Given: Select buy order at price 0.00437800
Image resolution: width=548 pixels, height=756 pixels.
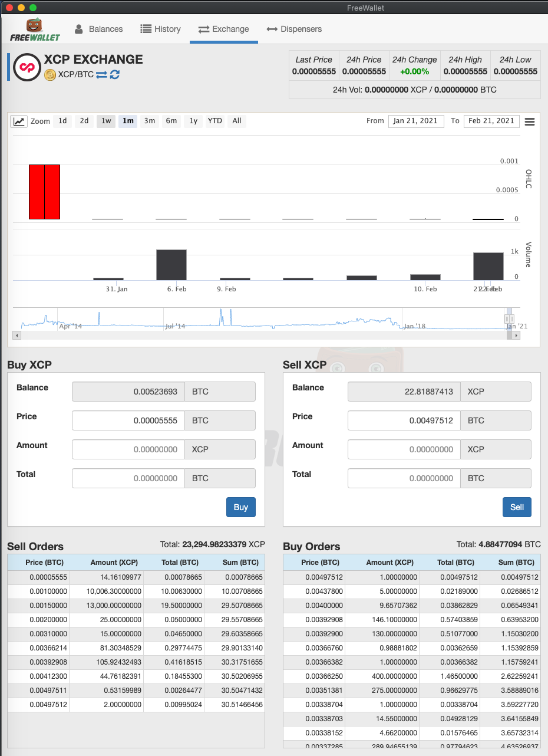Looking at the screenshot, I should pos(412,591).
